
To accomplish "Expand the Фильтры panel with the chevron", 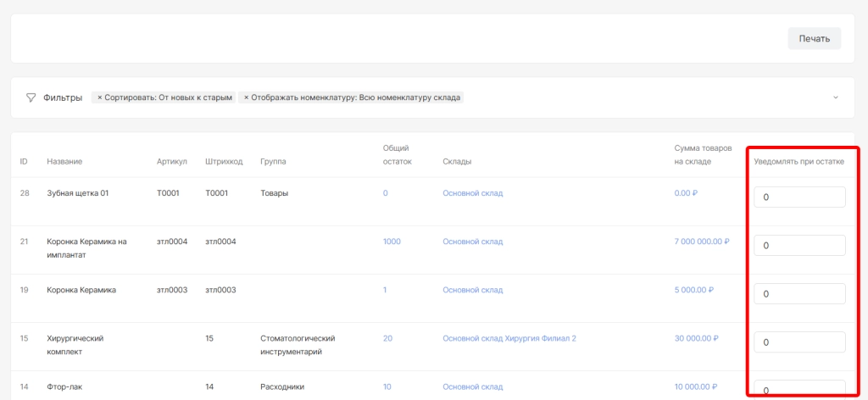I will coord(835,97).
